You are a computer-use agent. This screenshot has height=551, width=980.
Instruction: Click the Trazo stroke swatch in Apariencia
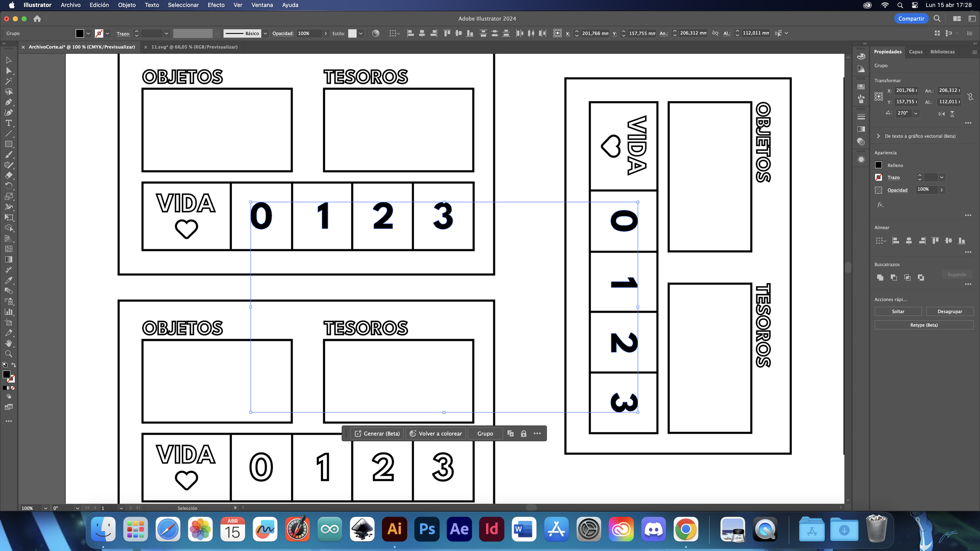[x=879, y=178]
